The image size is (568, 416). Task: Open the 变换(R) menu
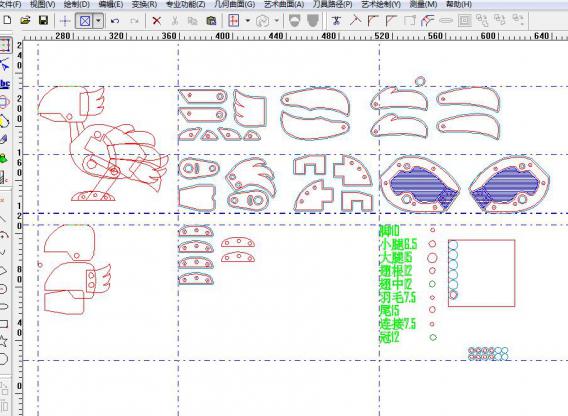(145, 4)
